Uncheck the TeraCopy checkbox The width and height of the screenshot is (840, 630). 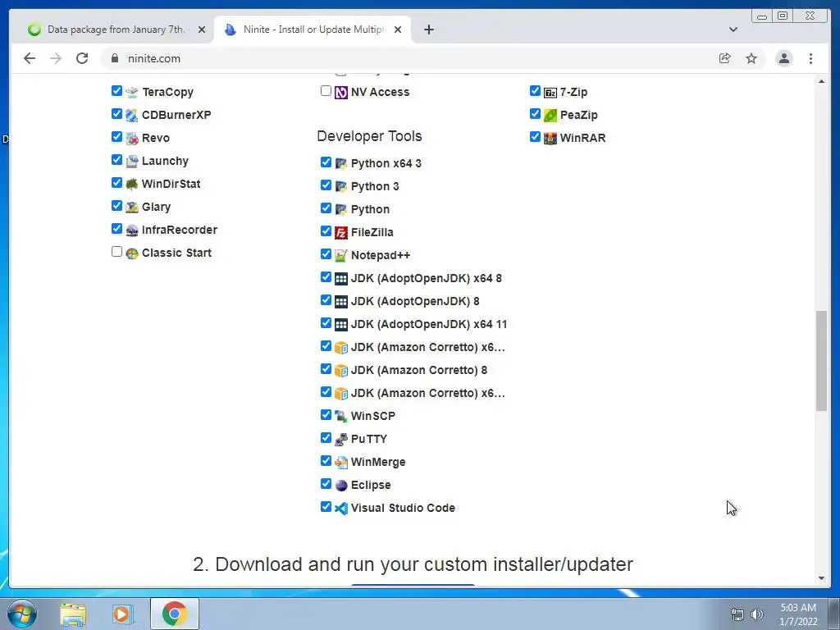(116, 90)
